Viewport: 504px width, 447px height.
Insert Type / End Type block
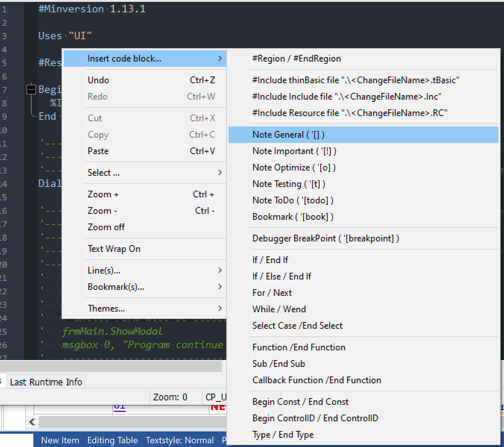click(x=283, y=435)
